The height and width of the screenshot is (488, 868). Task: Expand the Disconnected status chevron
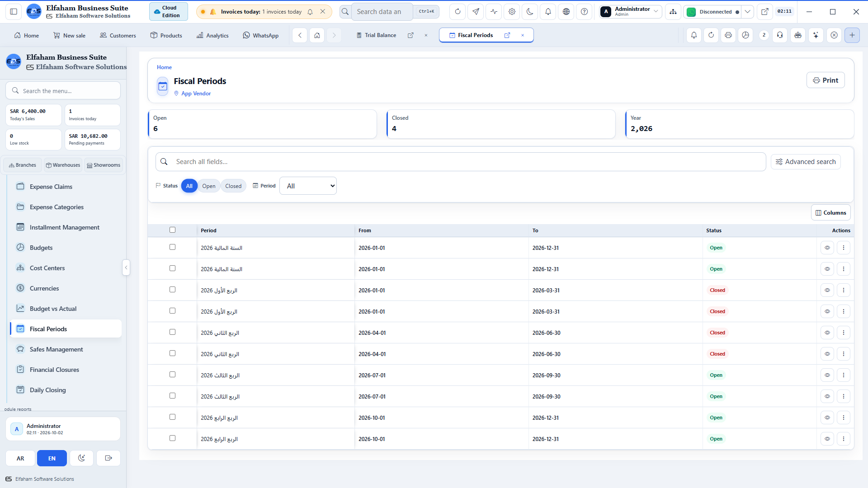pyautogui.click(x=748, y=12)
